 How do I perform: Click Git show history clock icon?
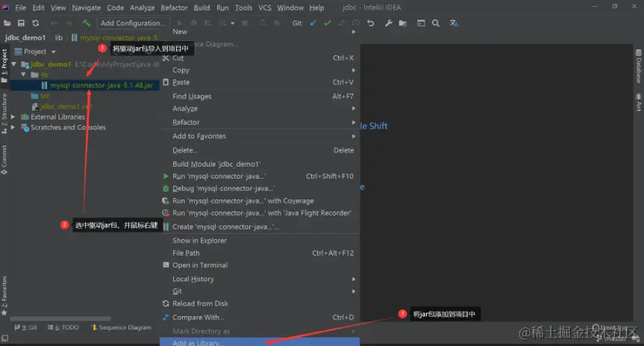pos(356,23)
